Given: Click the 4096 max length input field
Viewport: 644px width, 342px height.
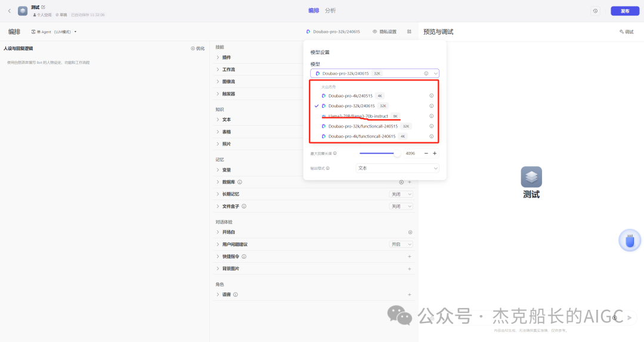Looking at the screenshot, I should [412, 154].
